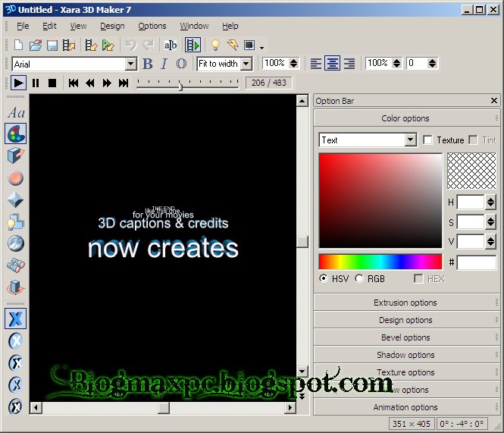The height and width of the screenshot is (433, 504).
Task: Pick a color in the red saturation square
Action: (380, 201)
